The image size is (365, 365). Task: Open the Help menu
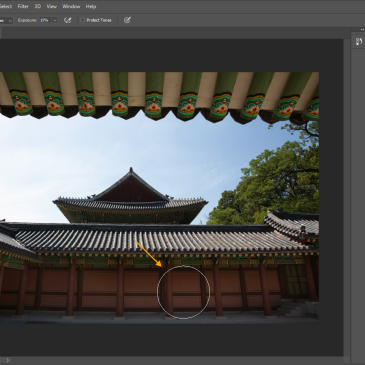(x=91, y=6)
